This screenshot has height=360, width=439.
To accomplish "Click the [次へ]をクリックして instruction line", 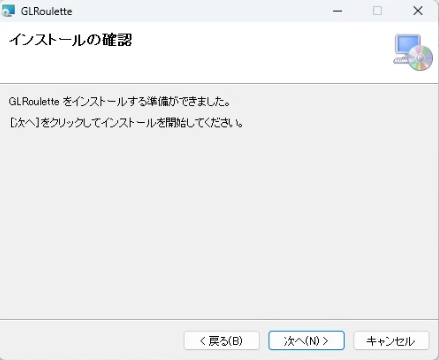I will point(126,123).
